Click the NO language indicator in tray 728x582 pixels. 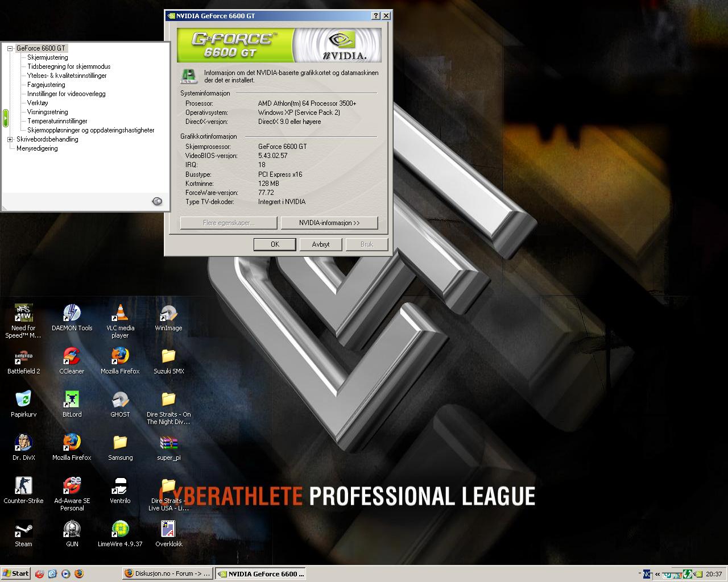click(x=647, y=574)
